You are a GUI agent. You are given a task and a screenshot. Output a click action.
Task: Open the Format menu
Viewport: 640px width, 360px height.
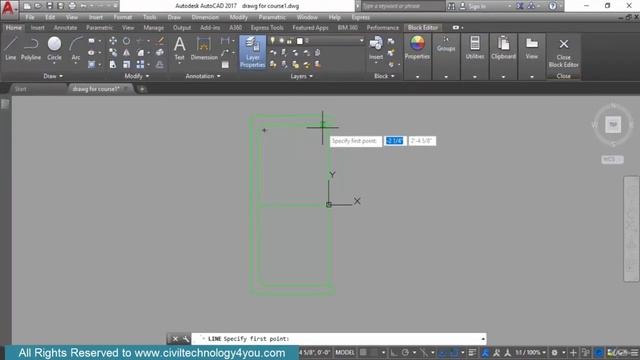click(x=122, y=17)
